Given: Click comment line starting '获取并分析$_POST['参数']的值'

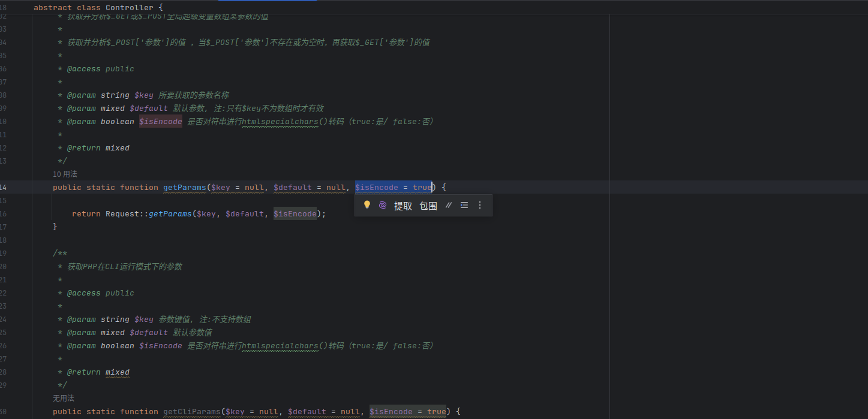Looking at the screenshot, I should pyautogui.click(x=248, y=43).
